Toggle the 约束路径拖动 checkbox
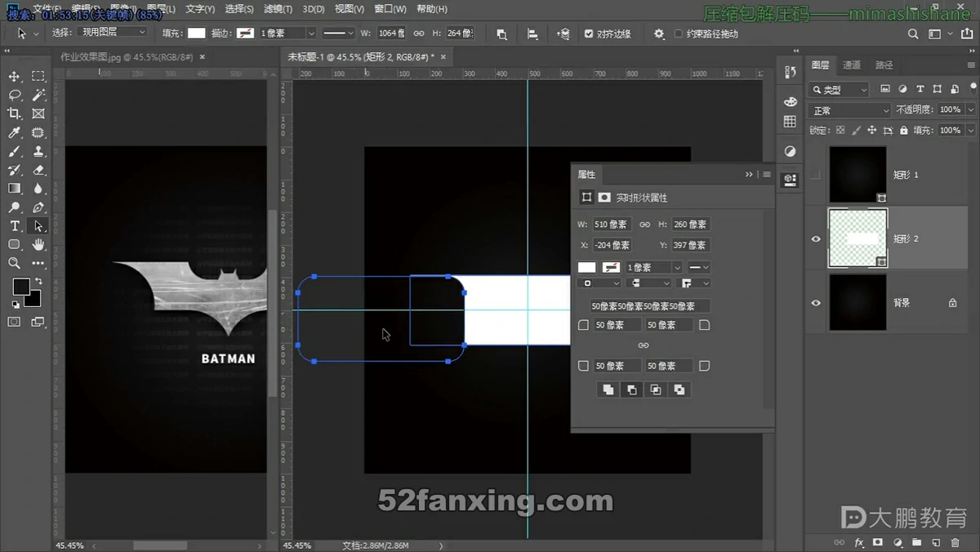The width and height of the screenshot is (980, 552). click(679, 34)
